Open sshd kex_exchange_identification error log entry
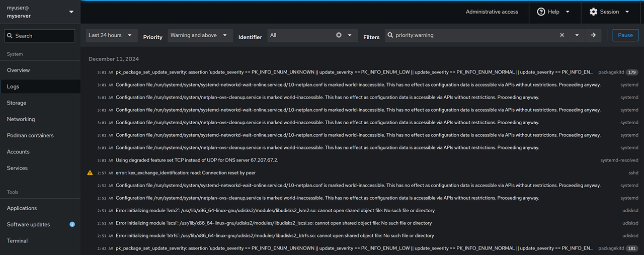This screenshot has width=644, height=255. 362,173
